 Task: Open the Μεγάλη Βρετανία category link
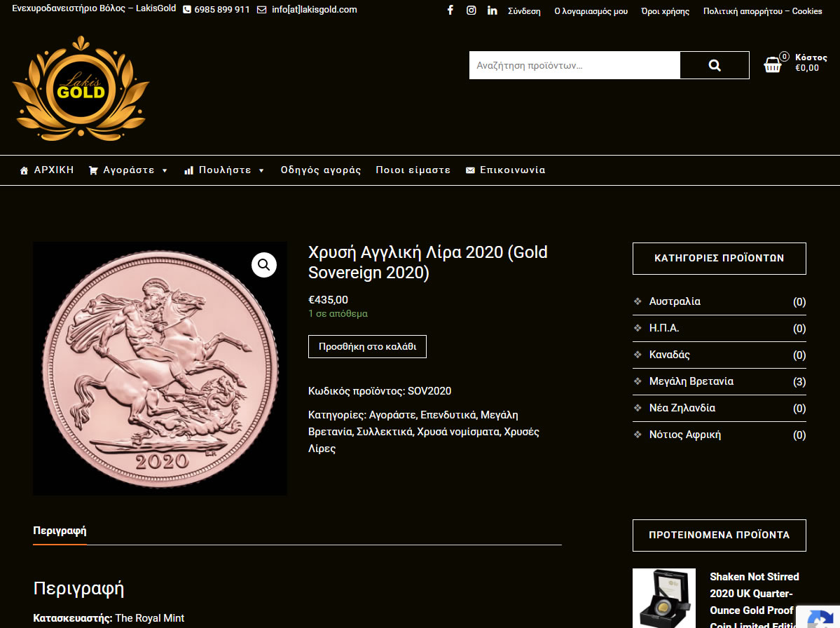click(691, 381)
